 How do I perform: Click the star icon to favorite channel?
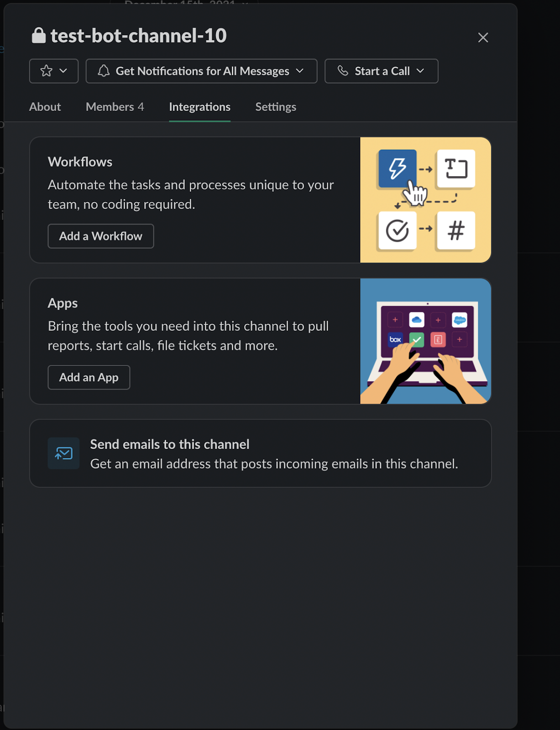click(x=46, y=71)
